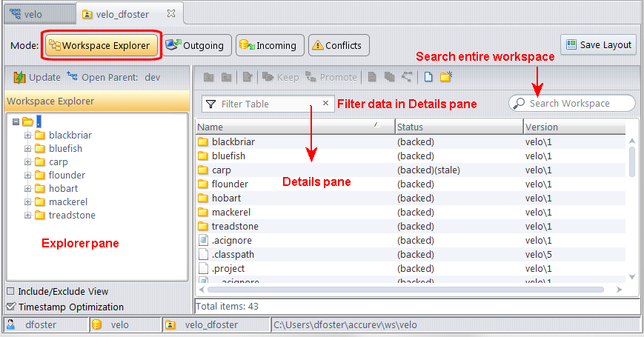Switch to Outgoing mode

[x=197, y=46]
